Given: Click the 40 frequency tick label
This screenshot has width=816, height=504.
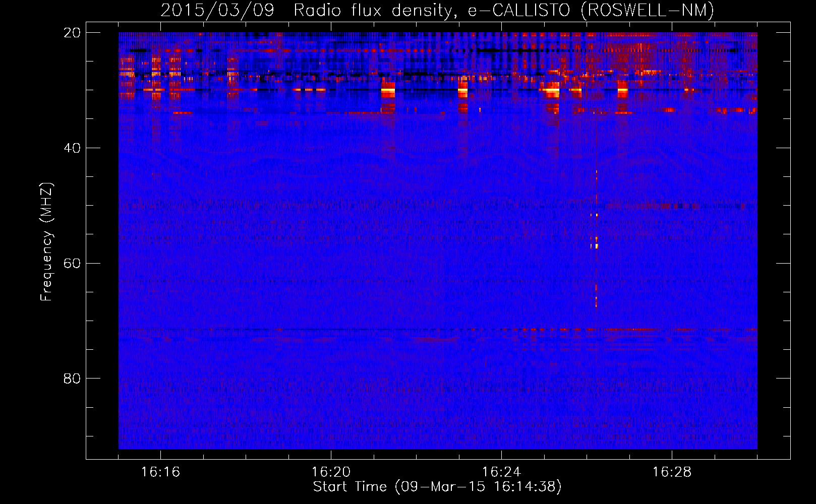Looking at the screenshot, I should coord(72,148).
